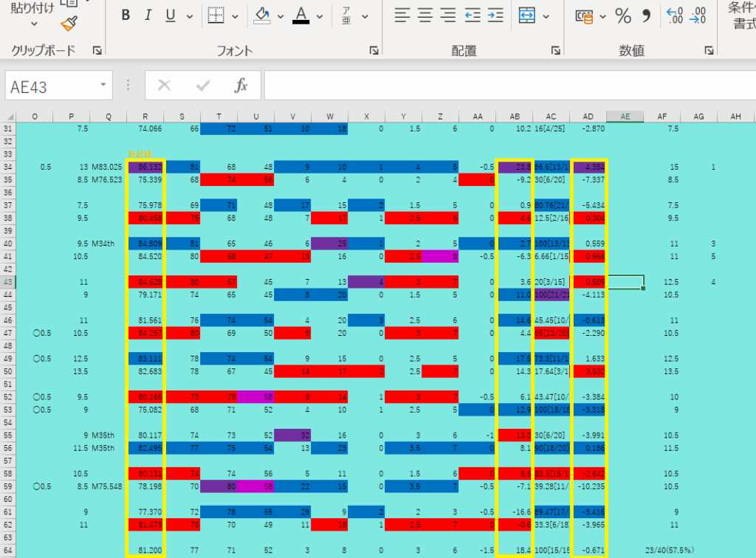Apply fill color bucket icon
Screen dimensions: 756x558
coord(262,15)
